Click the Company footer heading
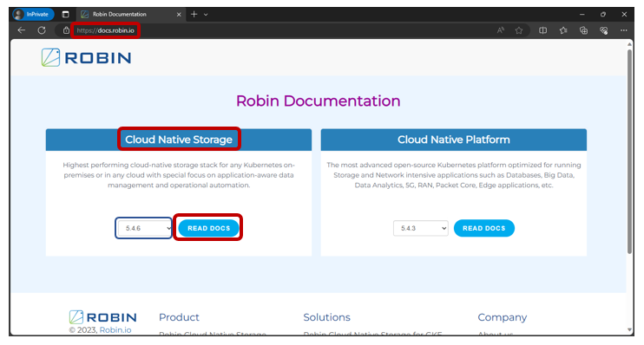This screenshot has width=644, height=345. click(x=502, y=317)
